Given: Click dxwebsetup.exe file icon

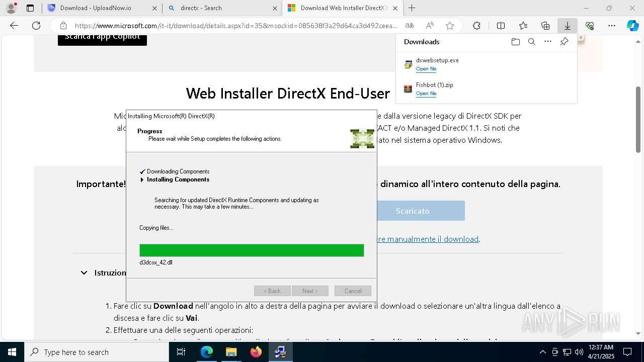Looking at the screenshot, I should point(408,64).
